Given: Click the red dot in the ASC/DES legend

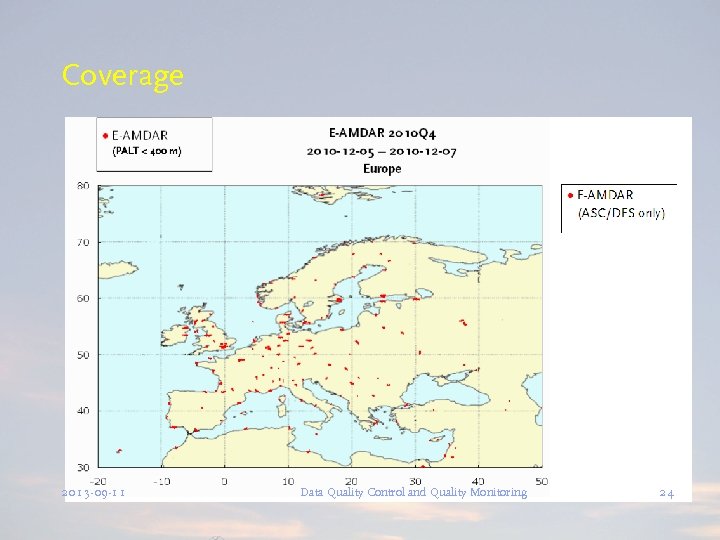Looking at the screenshot, I should pos(570,196).
